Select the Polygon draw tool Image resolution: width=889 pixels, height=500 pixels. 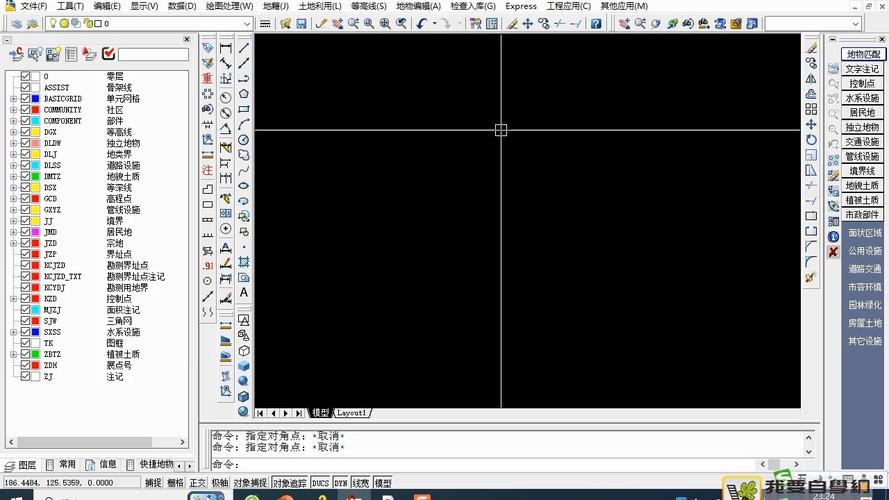(x=244, y=94)
